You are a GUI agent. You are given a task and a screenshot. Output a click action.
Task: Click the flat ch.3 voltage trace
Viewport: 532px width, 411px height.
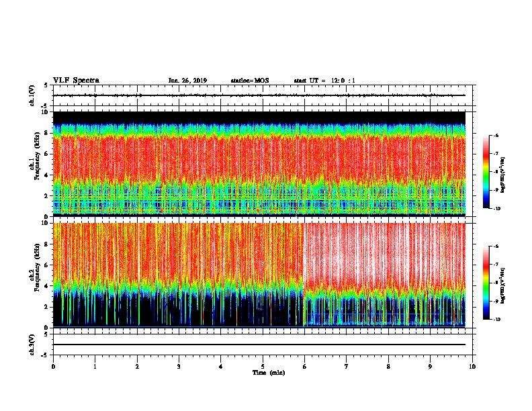point(259,345)
